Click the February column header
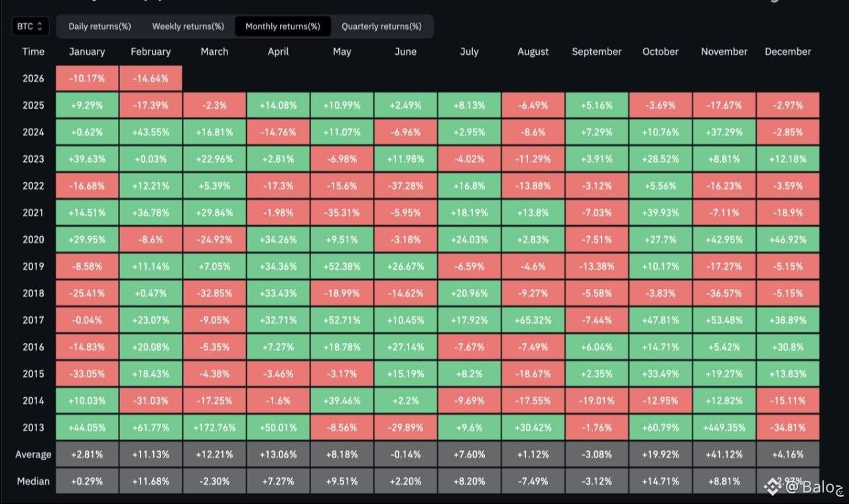The image size is (849, 504). pos(151,52)
